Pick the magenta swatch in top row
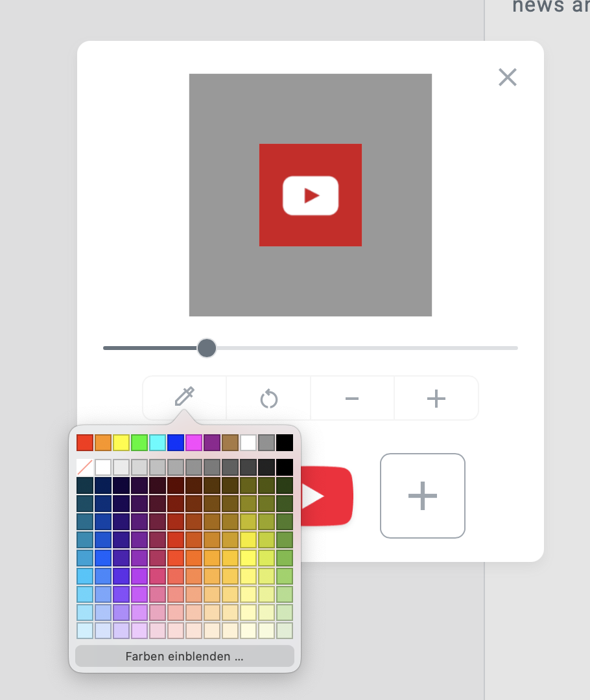 (194, 443)
